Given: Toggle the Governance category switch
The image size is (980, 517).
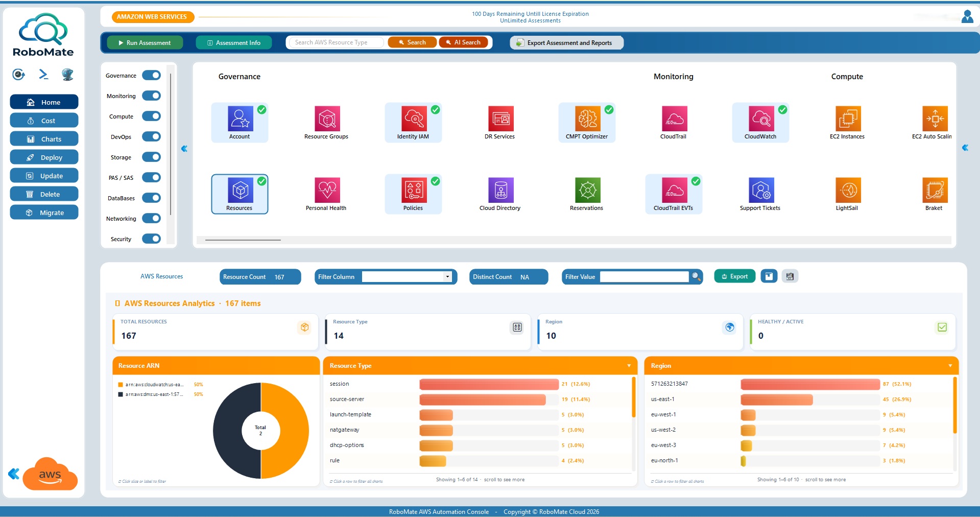Looking at the screenshot, I should click(x=151, y=76).
